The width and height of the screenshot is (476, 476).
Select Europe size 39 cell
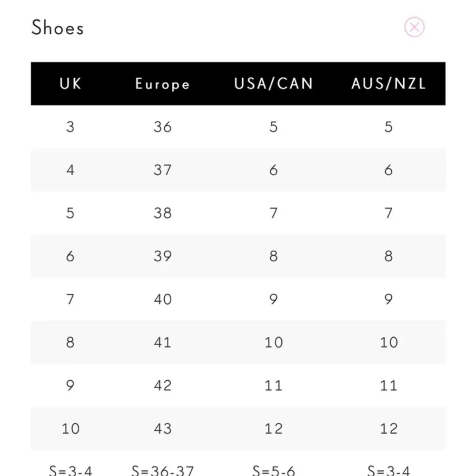162,256
